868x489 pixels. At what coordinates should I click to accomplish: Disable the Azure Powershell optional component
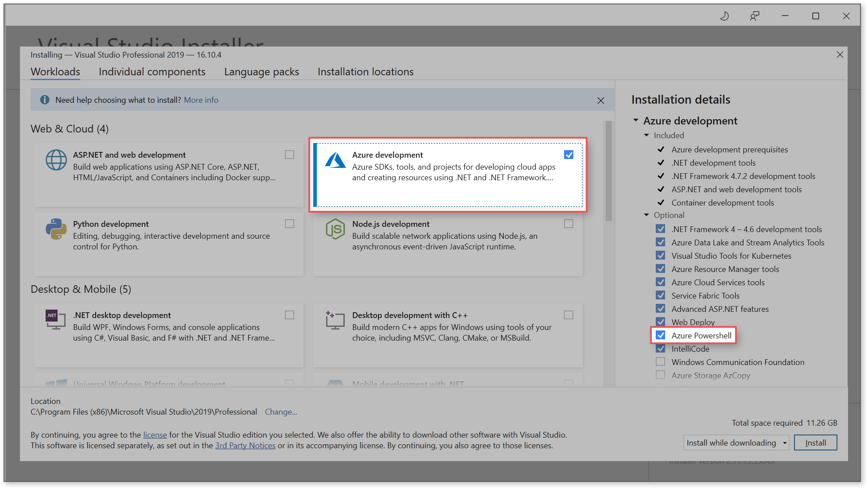coord(661,335)
